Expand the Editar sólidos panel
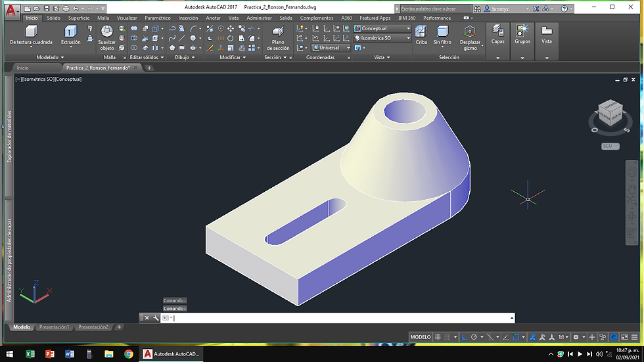 coord(147,57)
